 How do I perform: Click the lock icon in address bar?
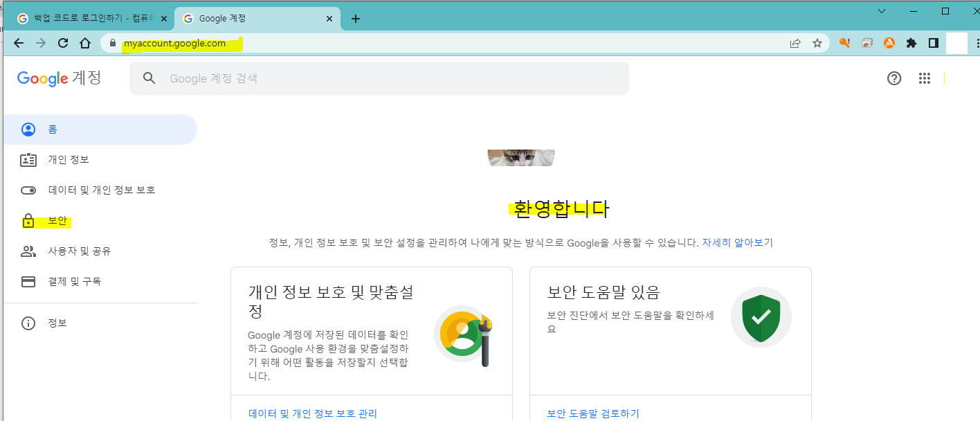click(114, 43)
